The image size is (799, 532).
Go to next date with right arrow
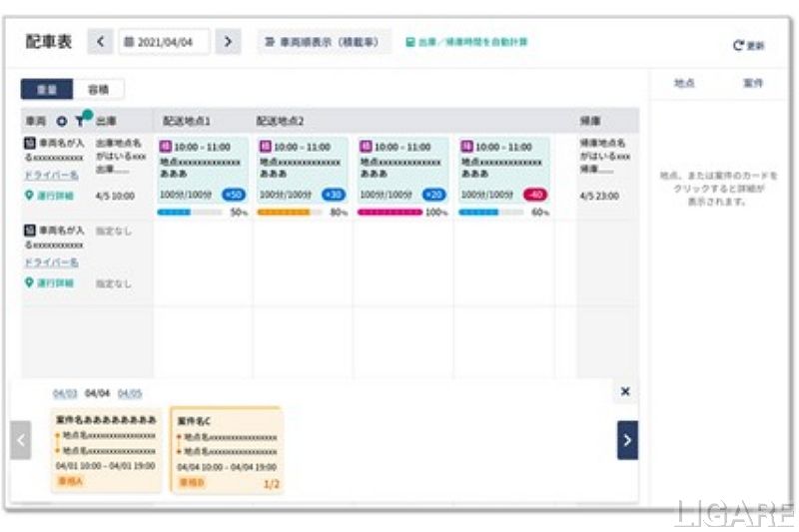point(229,42)
